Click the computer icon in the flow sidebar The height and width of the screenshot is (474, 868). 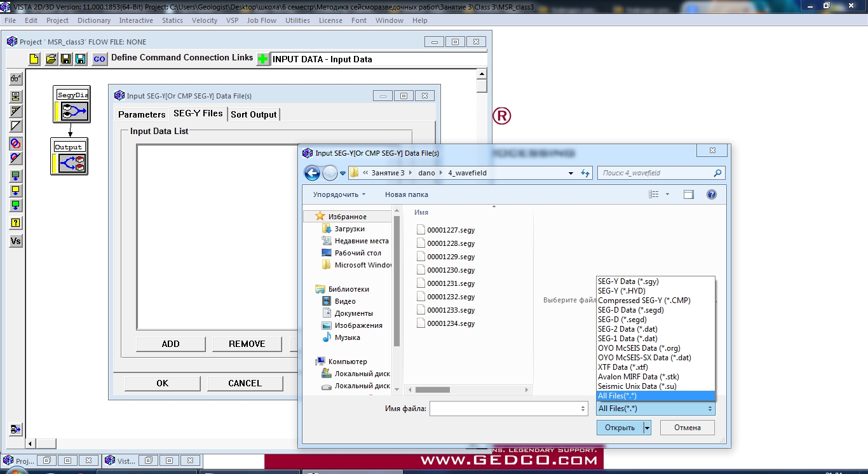(16, 97)
